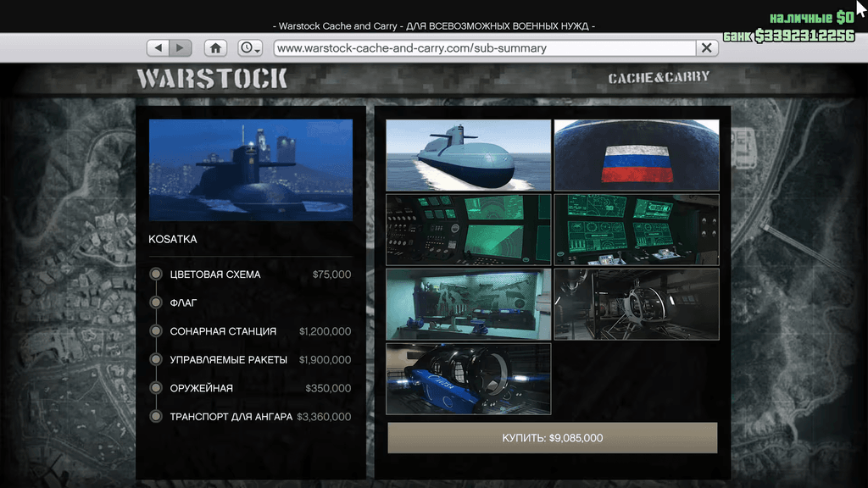
Task: Open the Russian flag thumbnail
Action: 637,155
